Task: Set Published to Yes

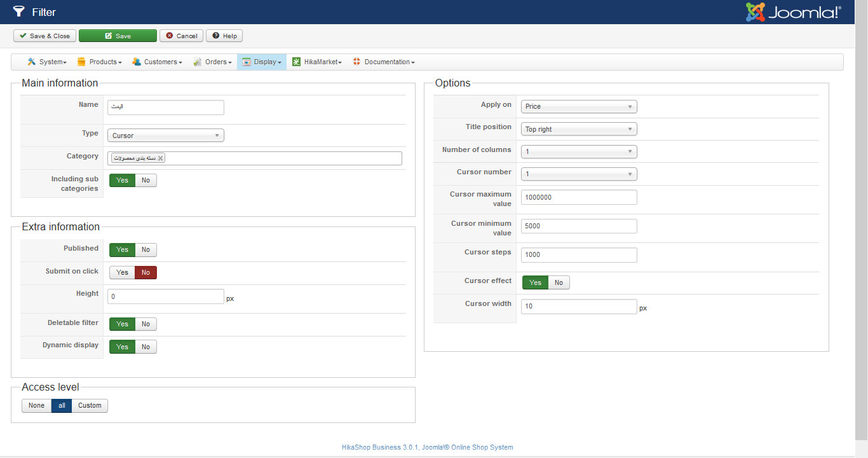Action: [122, 250]
